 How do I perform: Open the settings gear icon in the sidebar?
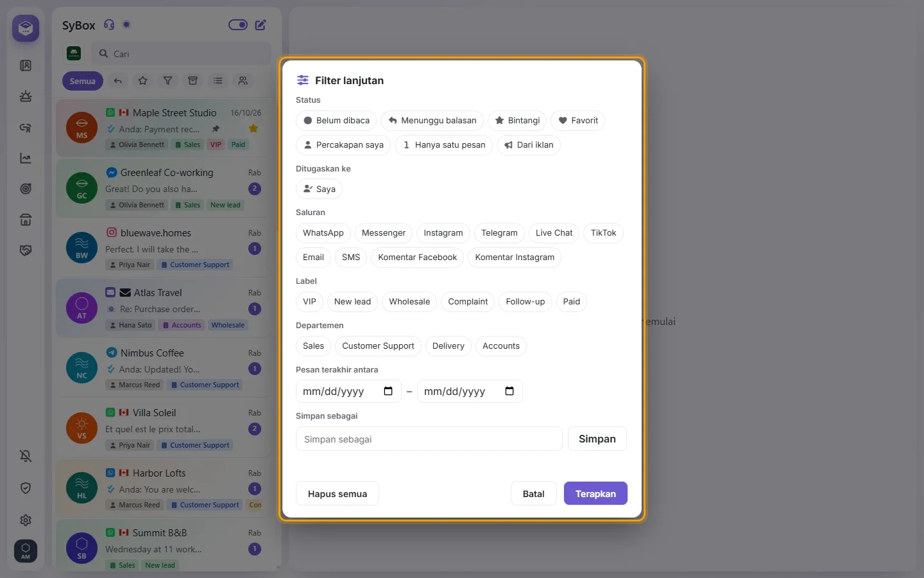click(26, 520)
